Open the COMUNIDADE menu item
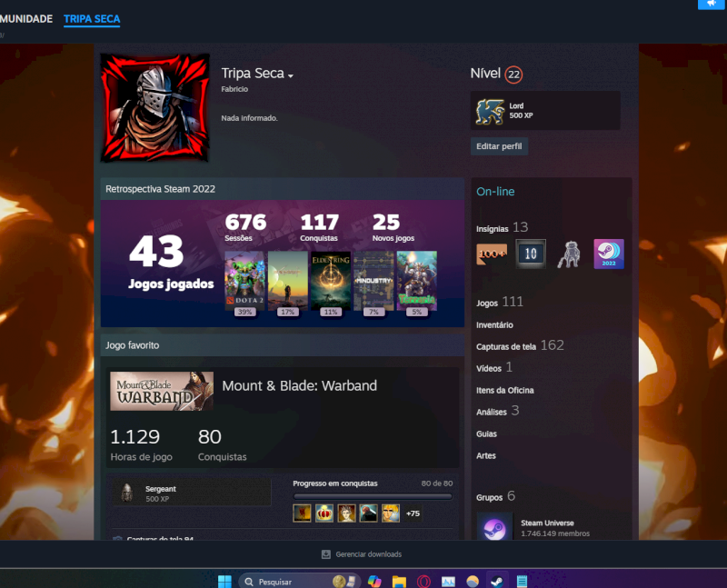The width and height of the screenshot is (727, 588). point(26,19)
